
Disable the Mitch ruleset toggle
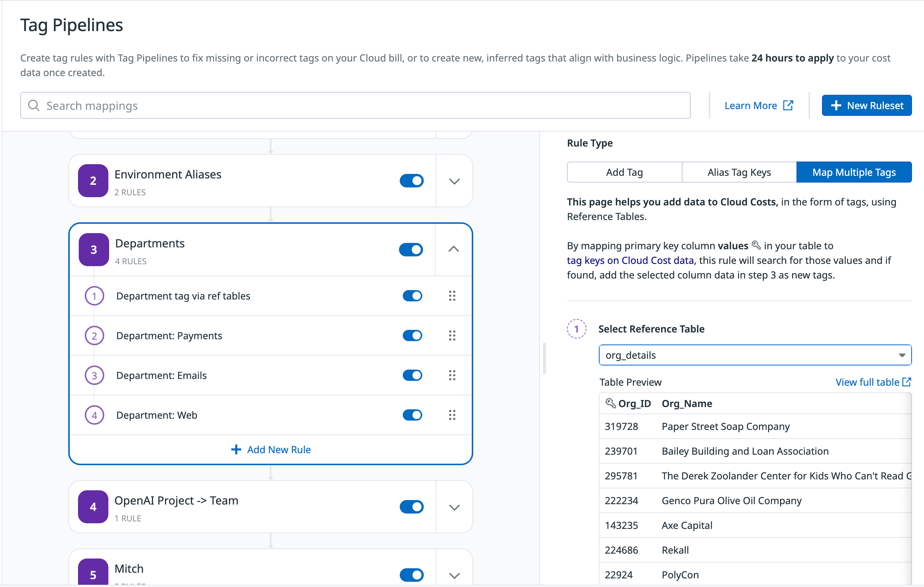pyautogui.click(x=411, y=575)
